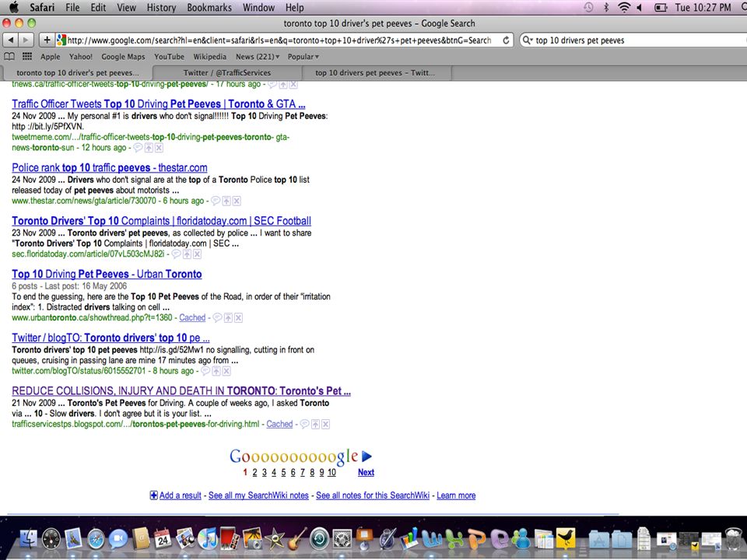Open the search field magnifier dropdown
The image size is (747, 560).
coord(528,40)
